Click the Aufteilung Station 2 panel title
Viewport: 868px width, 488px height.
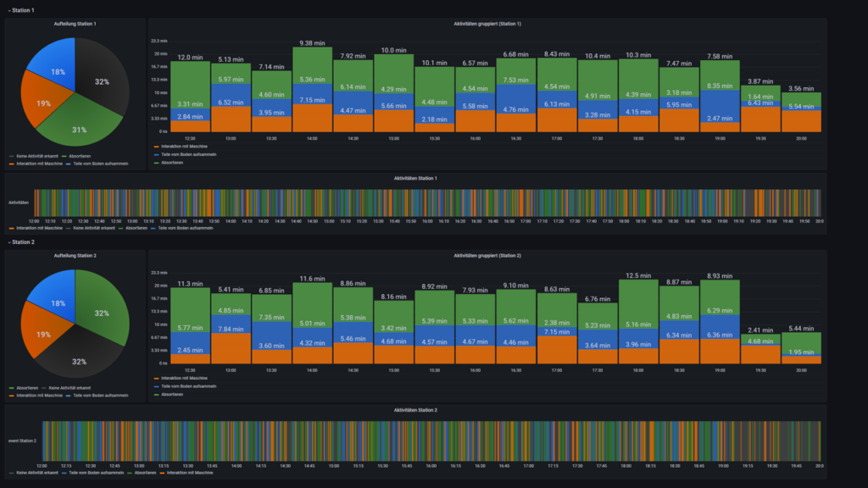(75, 255)
